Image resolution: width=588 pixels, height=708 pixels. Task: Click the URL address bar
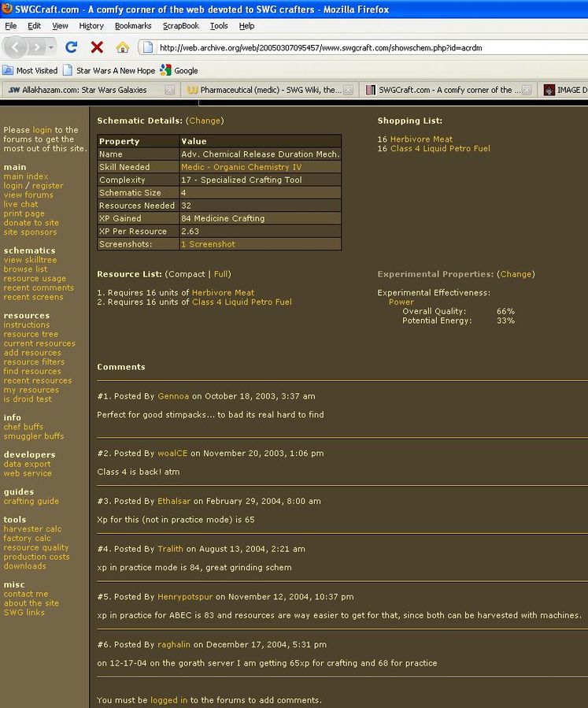coord(362,48)
